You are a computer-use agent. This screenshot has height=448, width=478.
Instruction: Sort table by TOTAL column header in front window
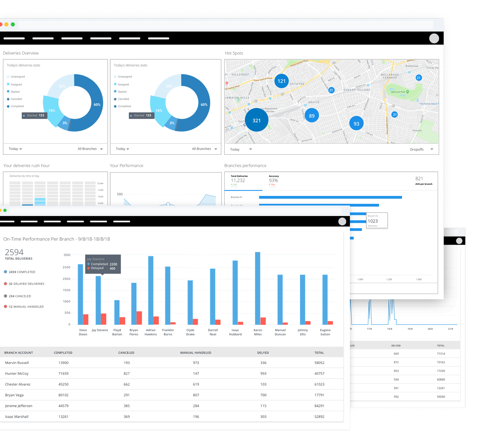pos(319,352)
